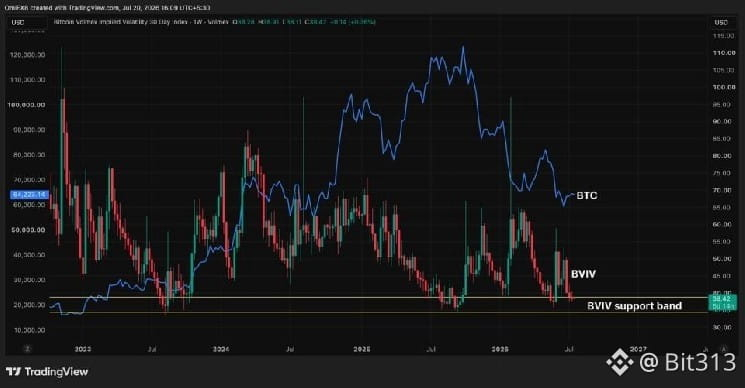Click the TradingView logo at the bottom
The width and height of the screenshot is (745, 388).
pyautogui.click(x=47, y=371)
